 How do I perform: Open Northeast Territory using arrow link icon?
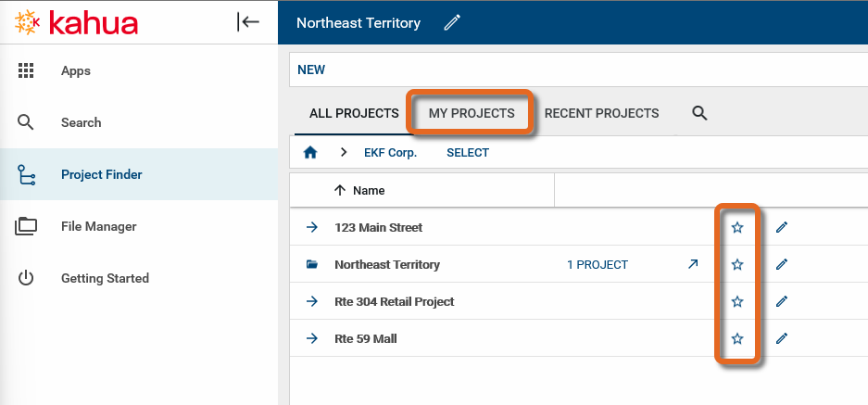pyautogui.click(x=693, y=264)
